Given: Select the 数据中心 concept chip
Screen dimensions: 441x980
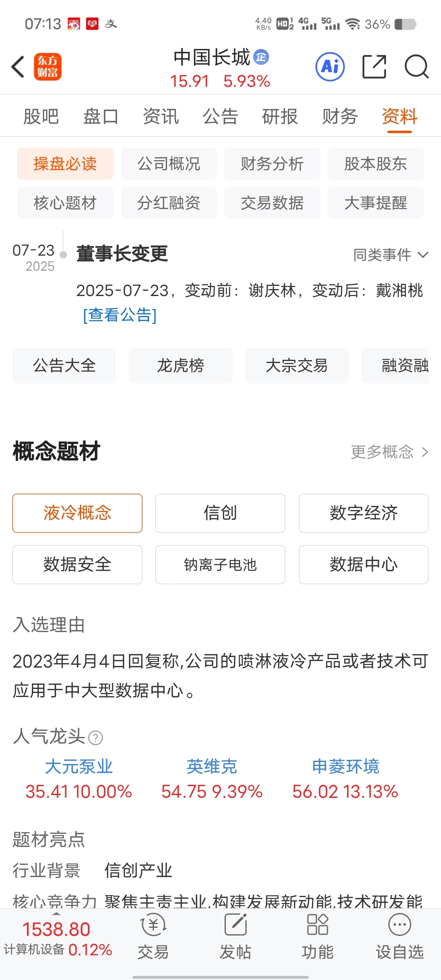Looking at the screenshot, I should pyautogui.click(x=363, y=565).
